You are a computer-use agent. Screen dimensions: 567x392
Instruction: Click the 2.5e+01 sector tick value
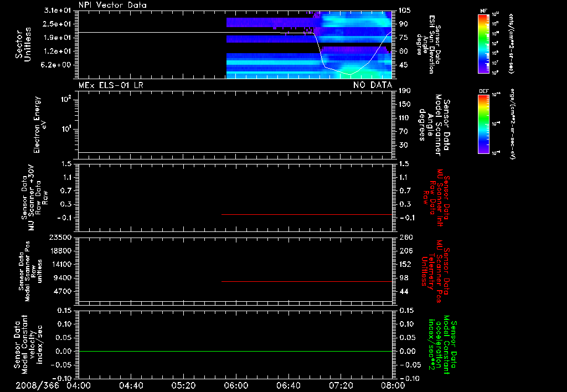point(58,24)
